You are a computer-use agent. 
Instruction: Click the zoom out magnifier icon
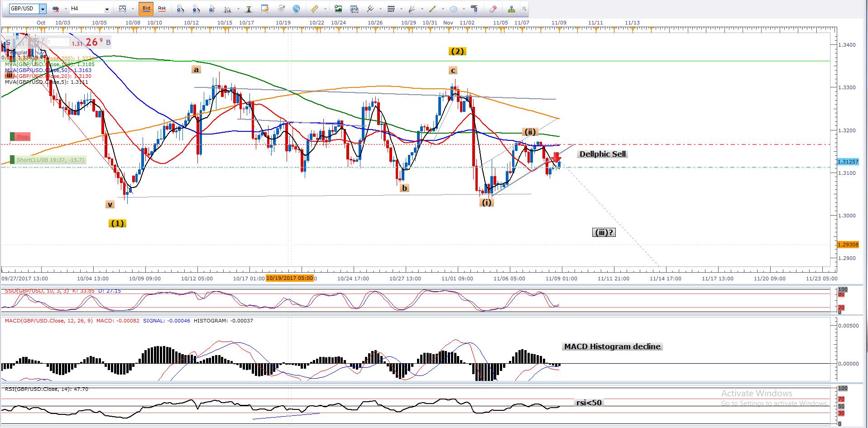click(196, 9)
